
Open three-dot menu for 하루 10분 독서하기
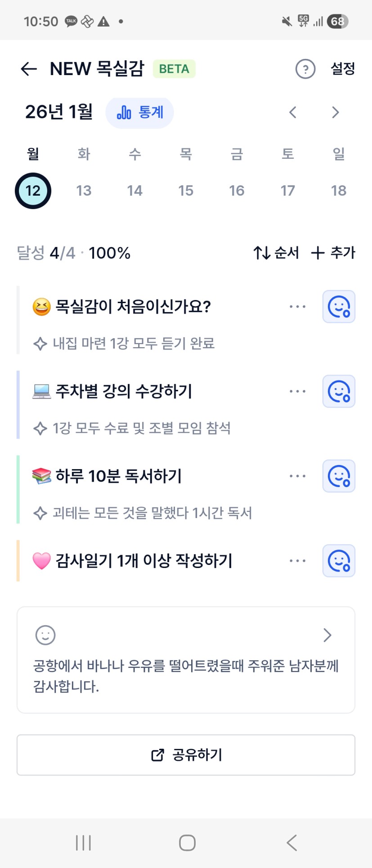point(297,476)
